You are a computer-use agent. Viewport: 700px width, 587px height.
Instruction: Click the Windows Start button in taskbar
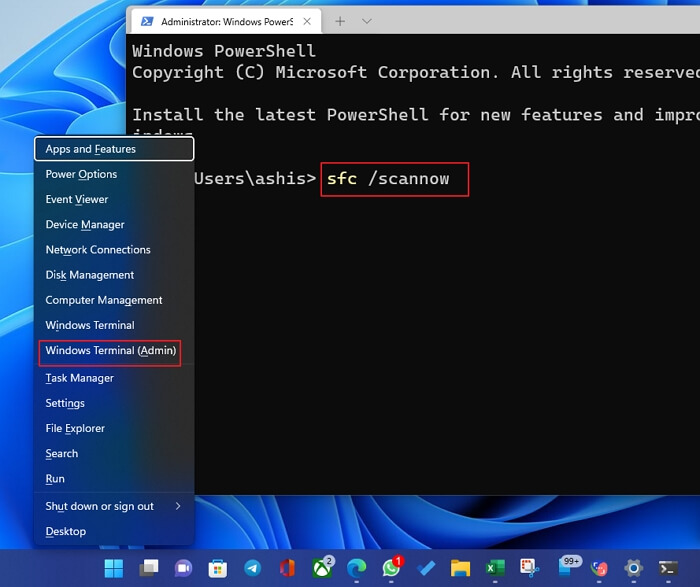point(114,568)
